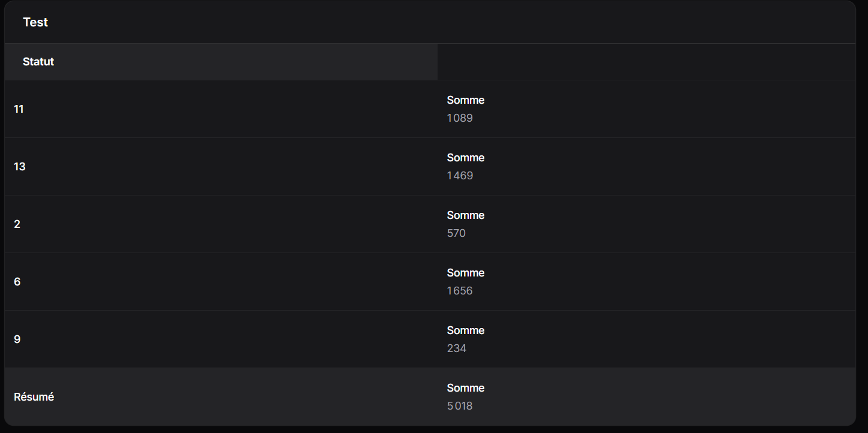Select the Statut column header
The width and height of the screenshot is (868, 433).
pyautogui.click(x=38, y=62)
